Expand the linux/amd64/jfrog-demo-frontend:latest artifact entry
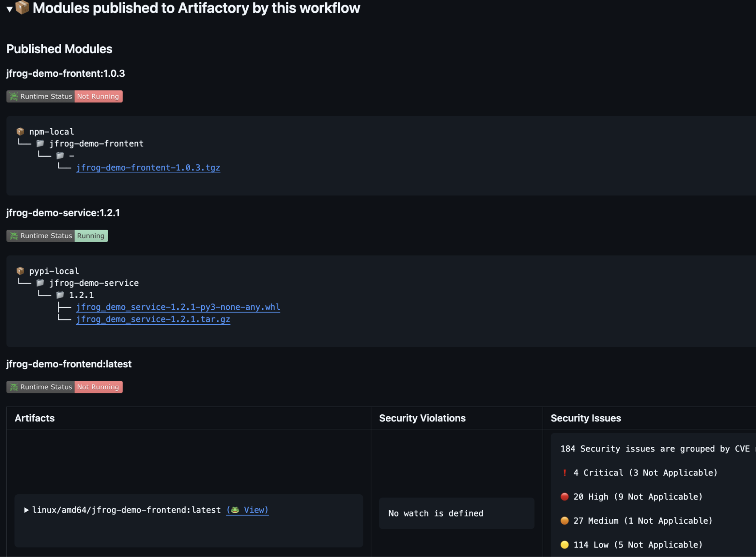Image resolution: width=756 pixels, height=557 pixels. point(26,510)
